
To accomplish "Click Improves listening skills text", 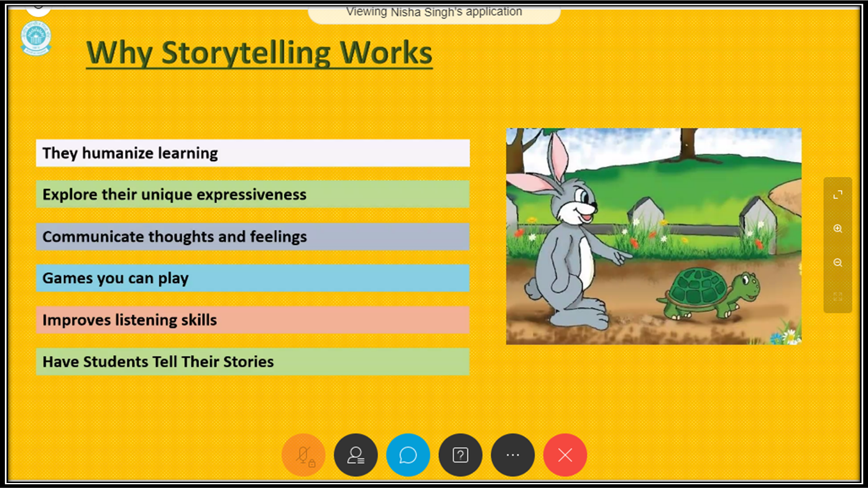I will (129, 320).
